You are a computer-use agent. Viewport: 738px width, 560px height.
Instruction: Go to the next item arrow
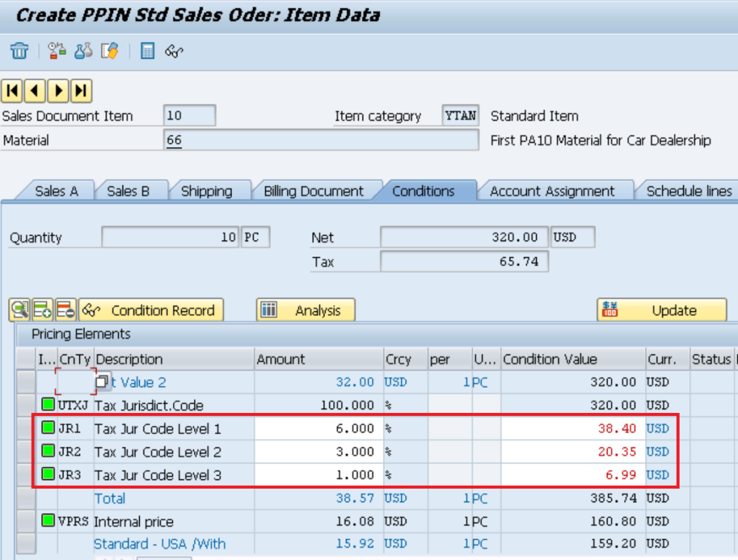[x=58, y=90]
